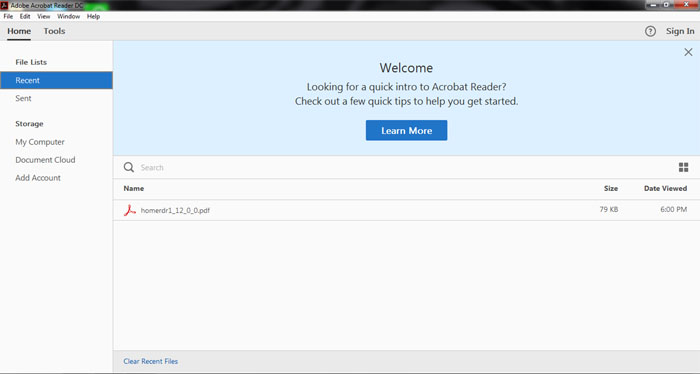700x374 pixels.
Task: Switch to the Tools tab
Action: point(54,31)
